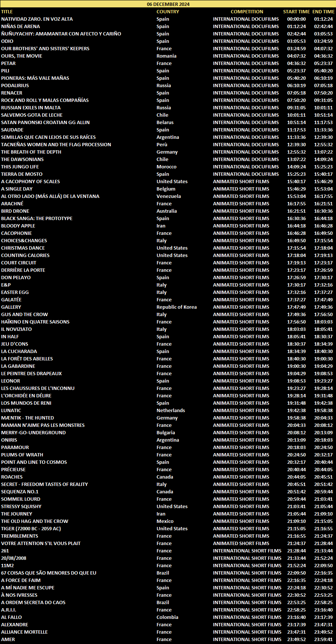Click the title A CACOPHONY OF SCALES
336x644 pixels.
[30, 181]
